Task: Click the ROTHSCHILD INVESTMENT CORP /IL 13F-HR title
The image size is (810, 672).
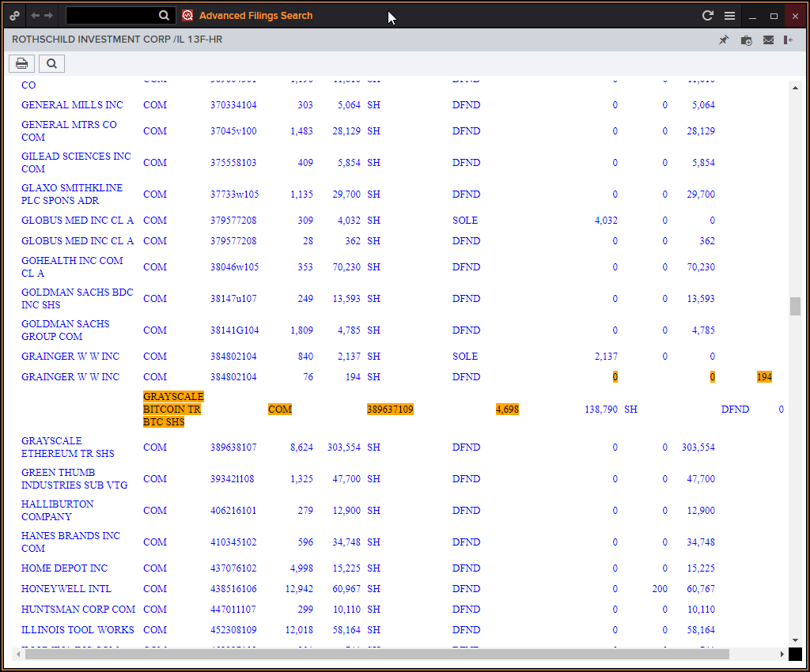Action: (117, 40)
